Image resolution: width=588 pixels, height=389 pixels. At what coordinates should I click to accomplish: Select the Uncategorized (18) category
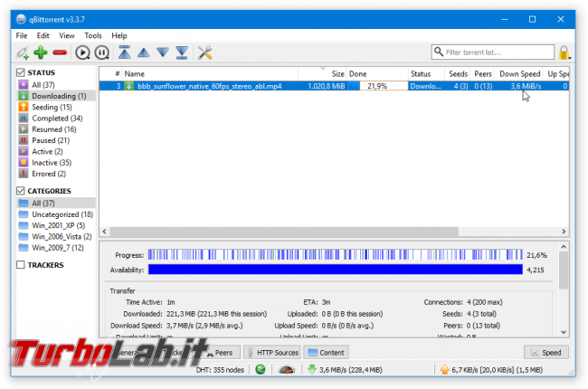coord(56,214)
